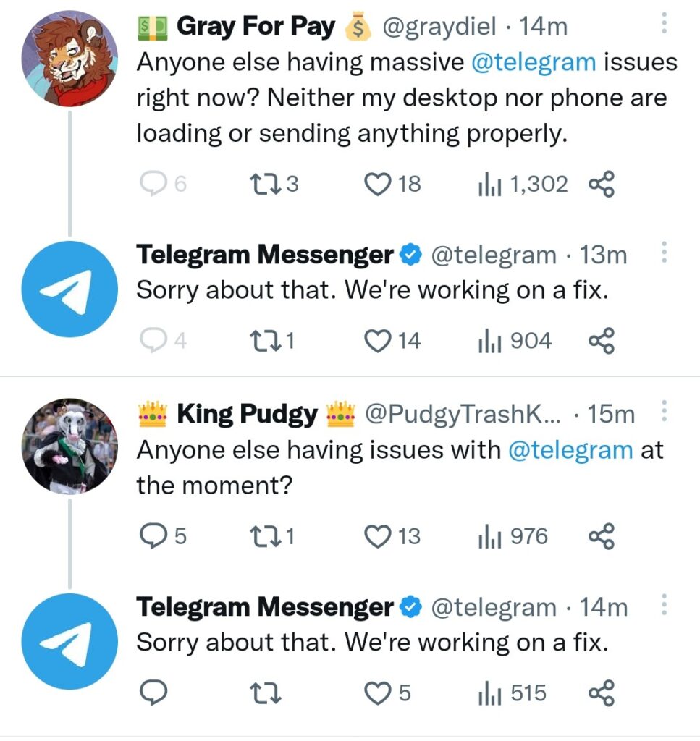Open Gray For Pay's profile picture
700x741 pixels.
69,60
